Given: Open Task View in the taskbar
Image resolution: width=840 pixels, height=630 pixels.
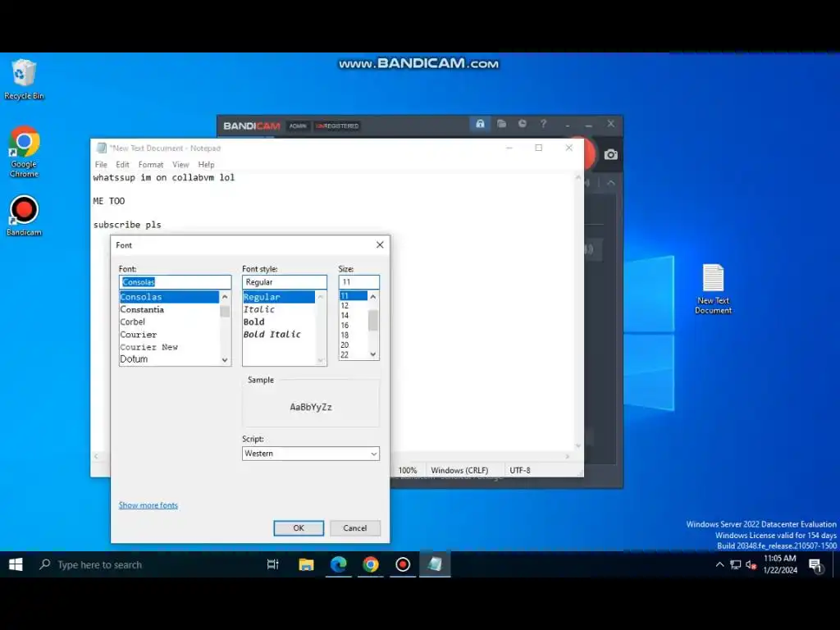Looking at the screenshot, I should [x=272, y=564].
